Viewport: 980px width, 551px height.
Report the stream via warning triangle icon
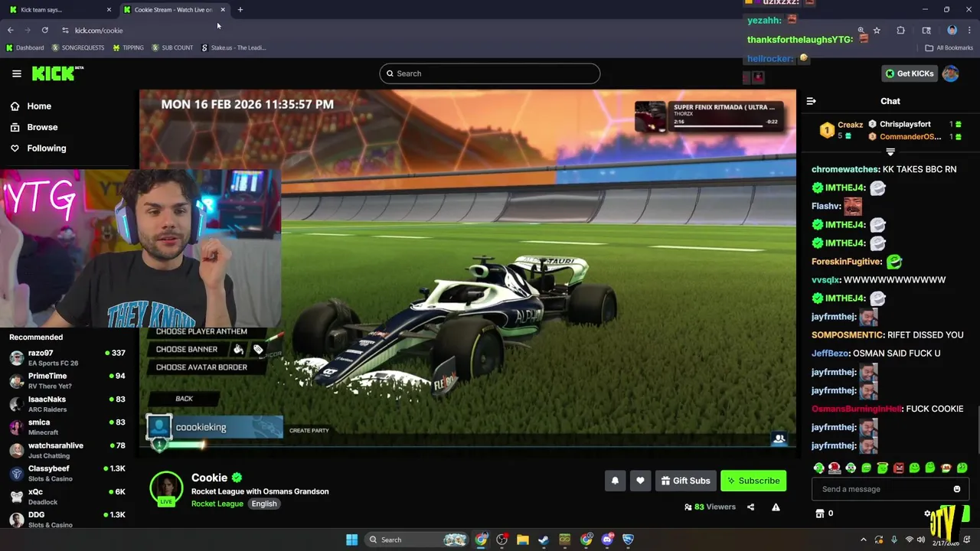(x=776, y=507)
